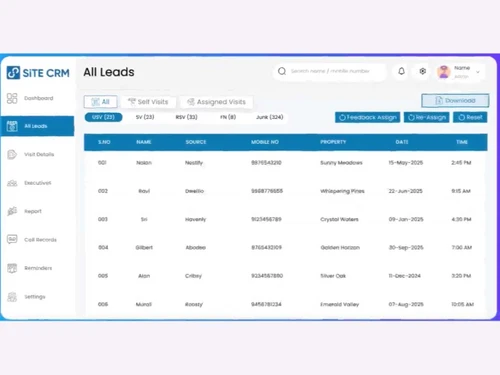Click the Site CRM logo icon
Viewport: 500px width, 375px height.
click(x=13, y=72)
